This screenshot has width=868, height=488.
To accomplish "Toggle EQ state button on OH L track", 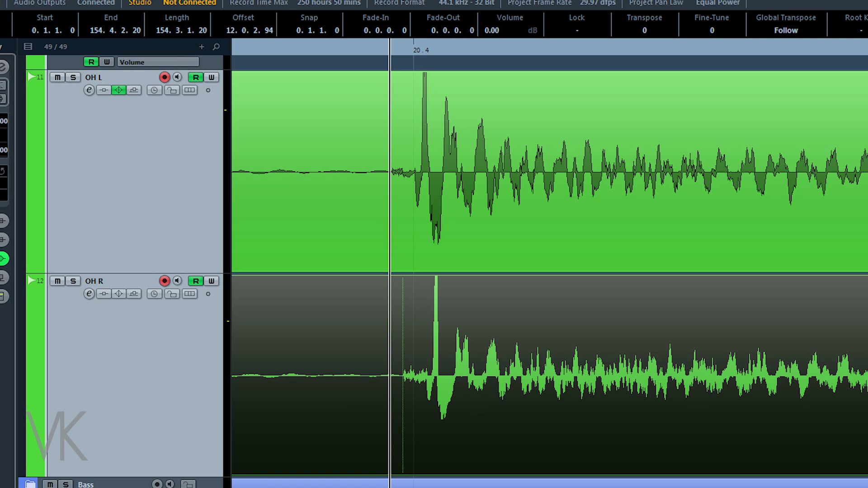I will (119, 90).
